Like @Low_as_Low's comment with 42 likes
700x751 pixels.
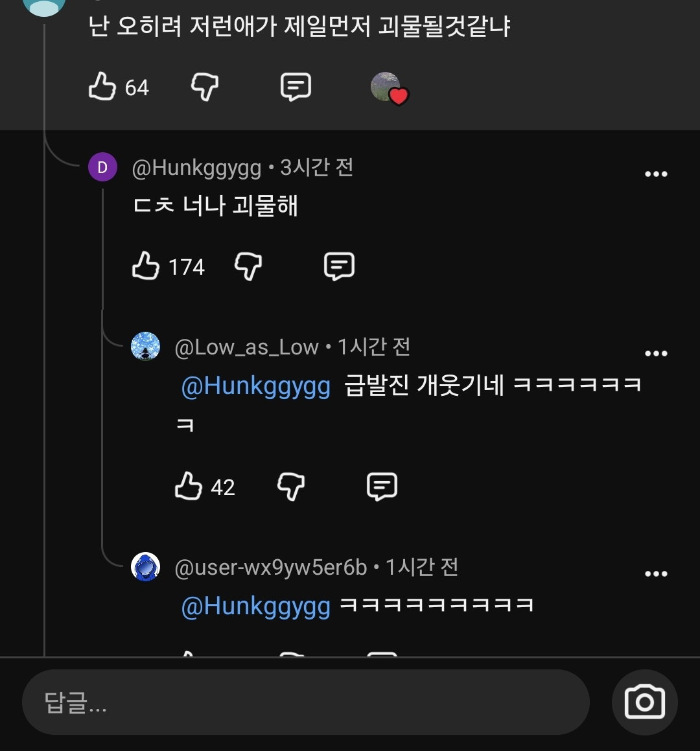[189, 486]
